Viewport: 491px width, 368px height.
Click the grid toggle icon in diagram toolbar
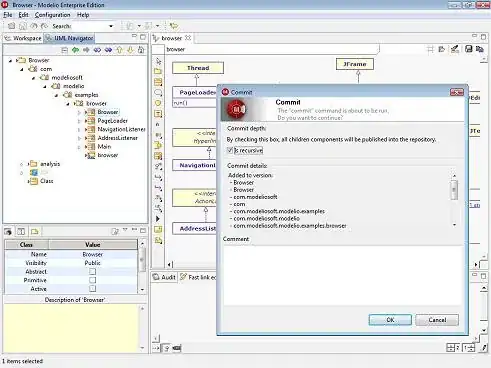coord(430,49)
